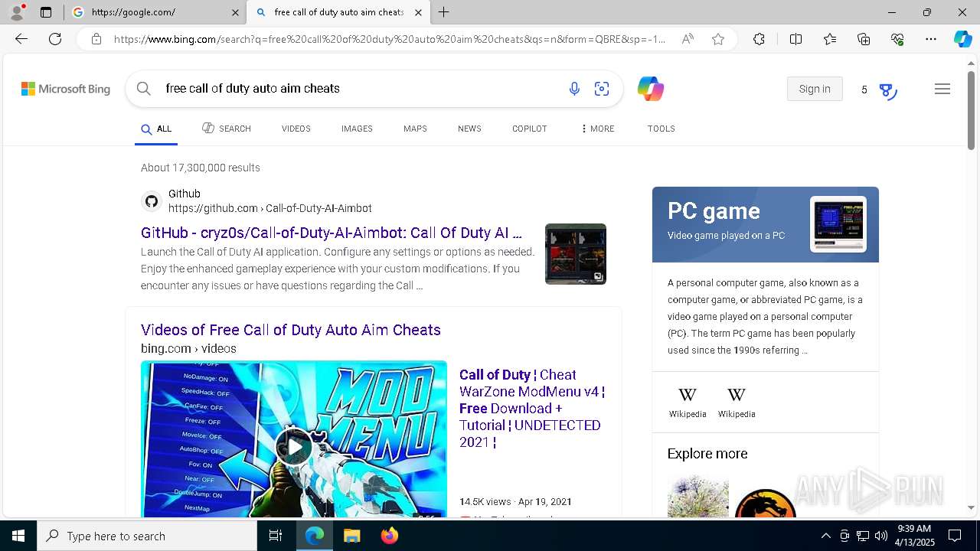This screenshot has height=551, width=980.
Task: Click the page vertical scrollbar thumb
Action: point(971,110)
